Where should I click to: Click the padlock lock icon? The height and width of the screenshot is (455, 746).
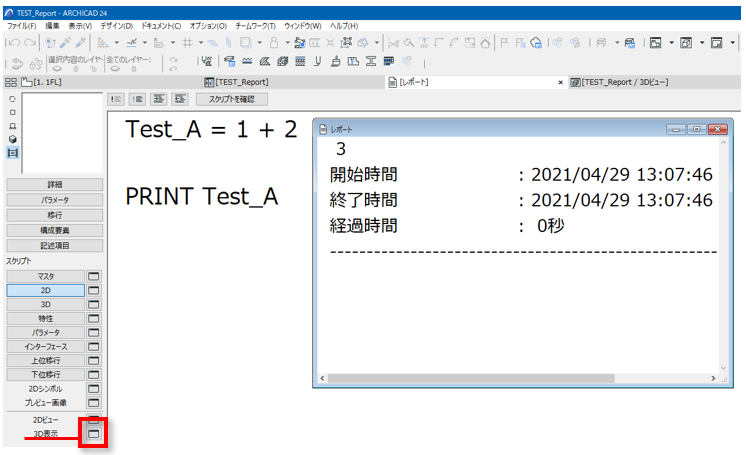[274, 43]
